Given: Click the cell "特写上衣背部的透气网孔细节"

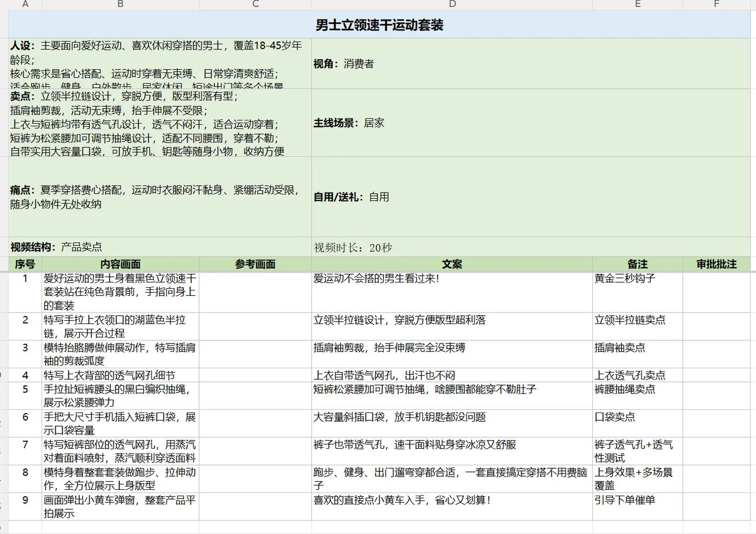Looking at the screenshot, I should pyautogui.click(x=120, y=375).
